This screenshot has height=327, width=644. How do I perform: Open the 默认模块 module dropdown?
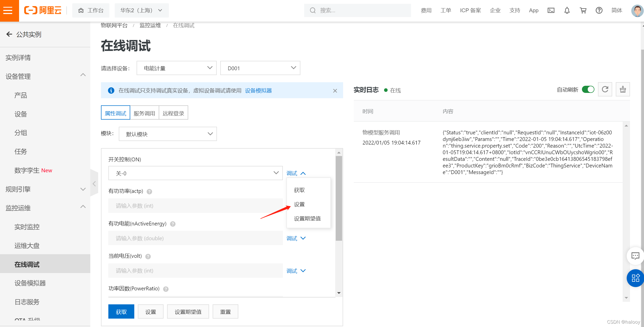click(x=168, y=134)
